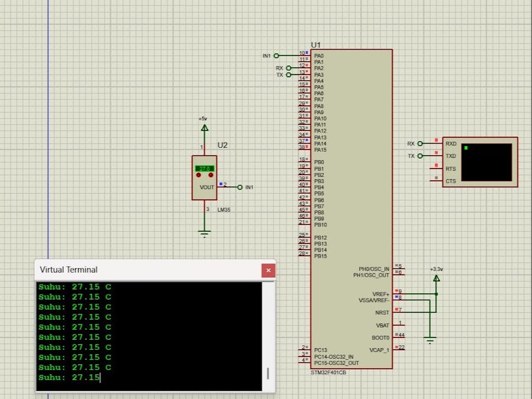Image resolution: width=532 pixels, height=399 pixels.
Task: Click the LM35 temperature increase button
Action: click(x=209, y=176)
